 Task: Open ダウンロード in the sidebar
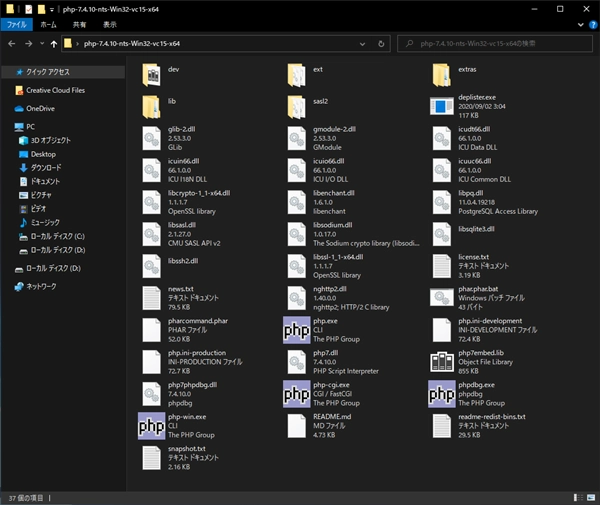click(45, 168)
